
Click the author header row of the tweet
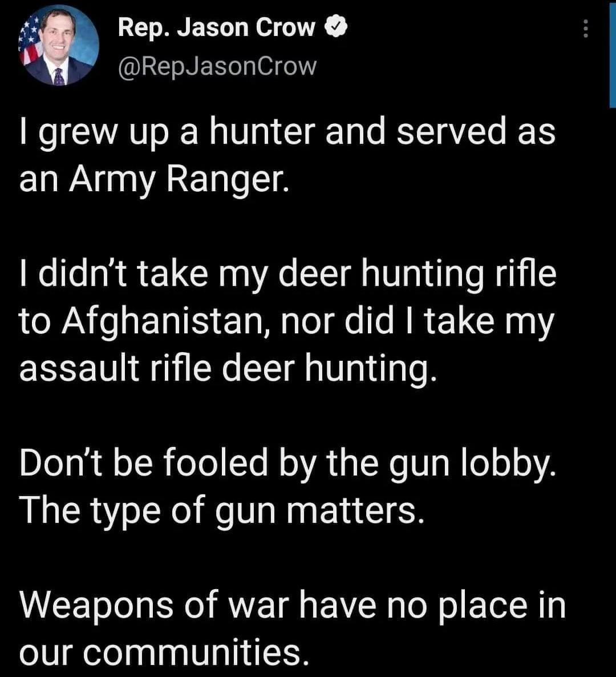228,45
